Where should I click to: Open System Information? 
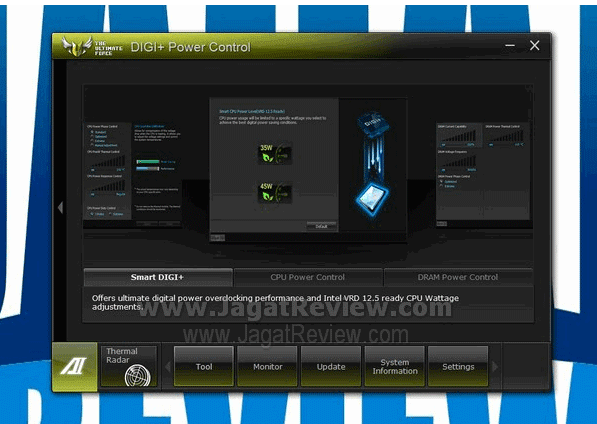point(395,367)
